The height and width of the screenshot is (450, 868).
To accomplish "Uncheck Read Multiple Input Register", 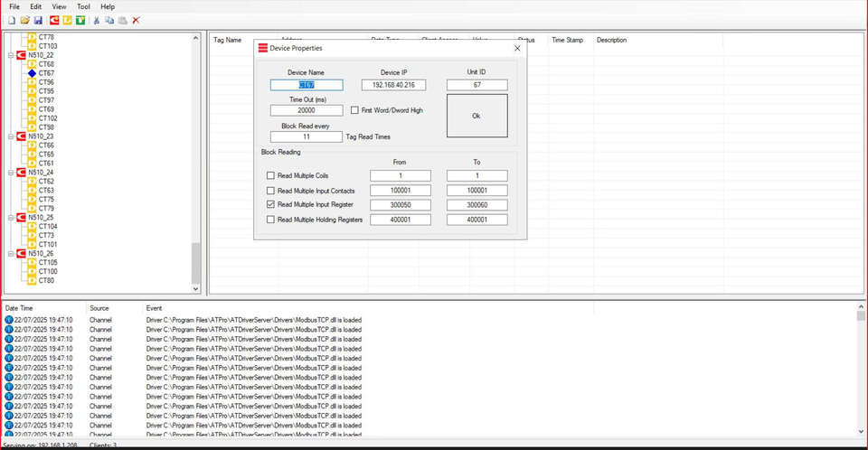I will click(x=271, y=205).
